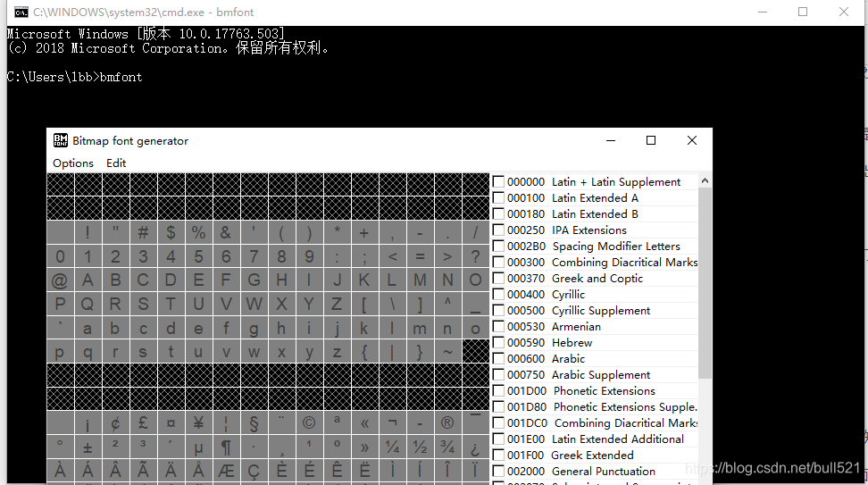This screenshot has height=485, width=868.
Task: Click the charset list scrollbar thumb
Action: click(x=705, y=283)
